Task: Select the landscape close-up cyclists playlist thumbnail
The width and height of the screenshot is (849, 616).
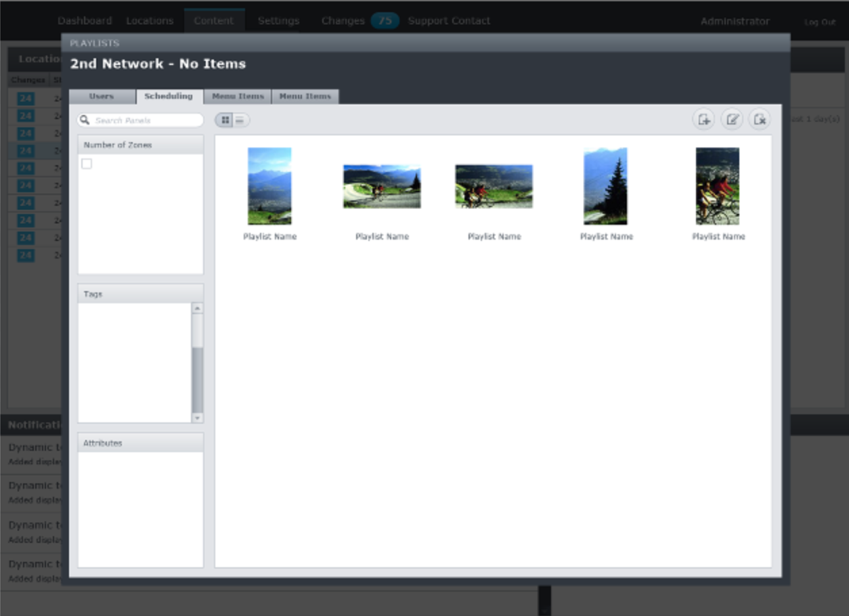Action: pos(494,186)
